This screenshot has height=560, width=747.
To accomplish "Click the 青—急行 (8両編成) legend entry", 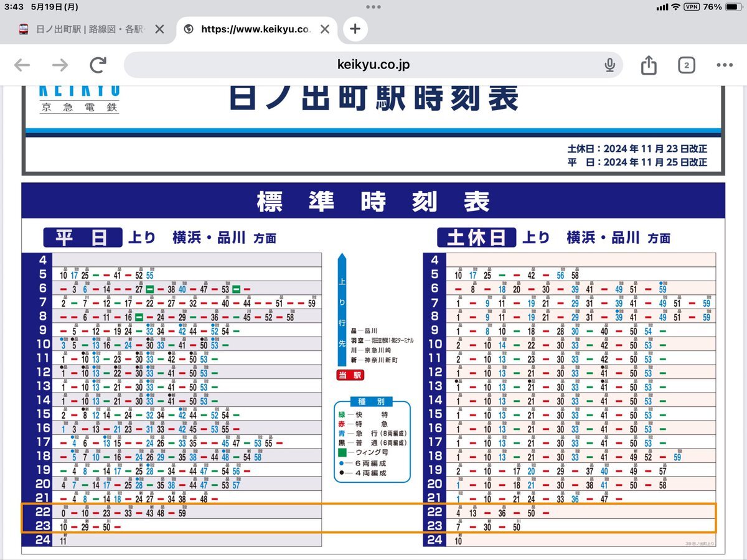I will 372,433.
